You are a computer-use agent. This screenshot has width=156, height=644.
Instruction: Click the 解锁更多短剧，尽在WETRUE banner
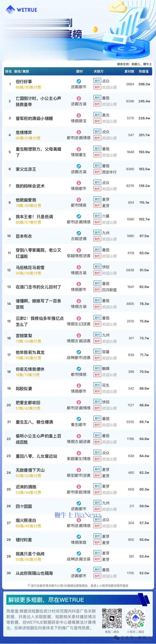(x=78, y=599)
